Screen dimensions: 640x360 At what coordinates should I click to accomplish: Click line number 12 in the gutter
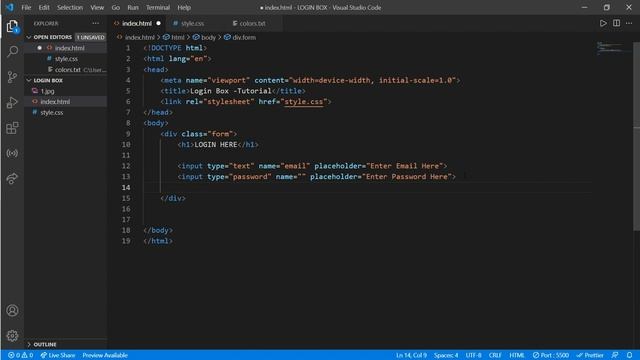pos(126,166)
